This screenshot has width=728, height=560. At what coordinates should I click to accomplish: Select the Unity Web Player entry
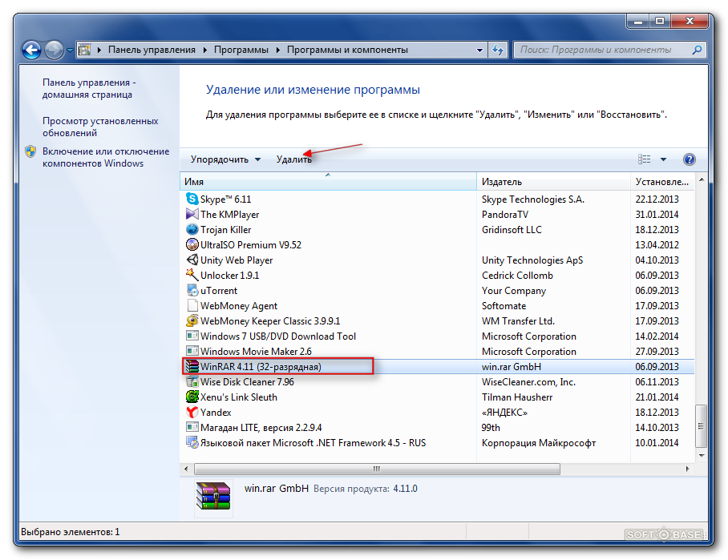pos(237,260)
